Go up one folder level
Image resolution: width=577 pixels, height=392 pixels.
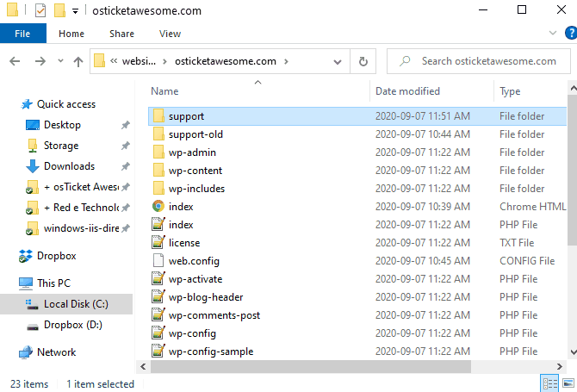(78, 61)
